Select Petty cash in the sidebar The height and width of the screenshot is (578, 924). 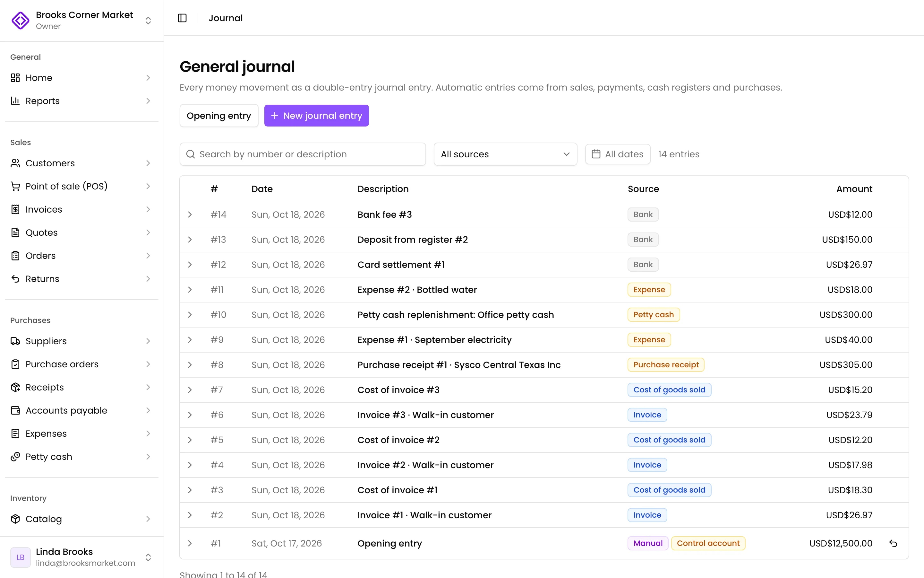coord(81,457)
